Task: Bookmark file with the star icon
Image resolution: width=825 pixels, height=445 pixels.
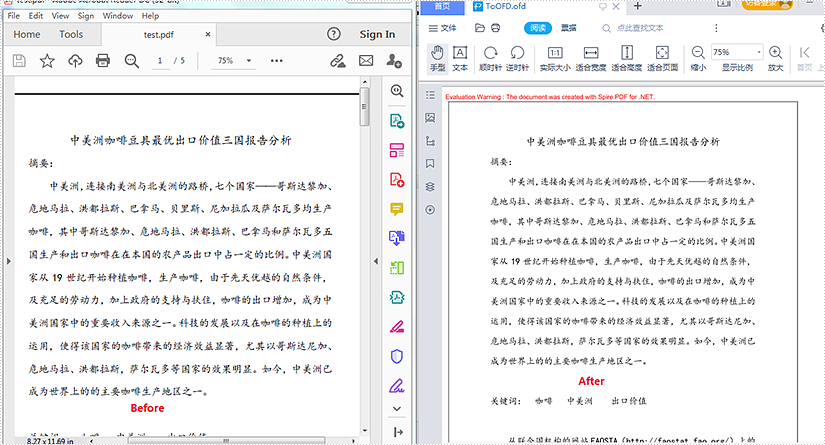Action: [x=47, y=60]
